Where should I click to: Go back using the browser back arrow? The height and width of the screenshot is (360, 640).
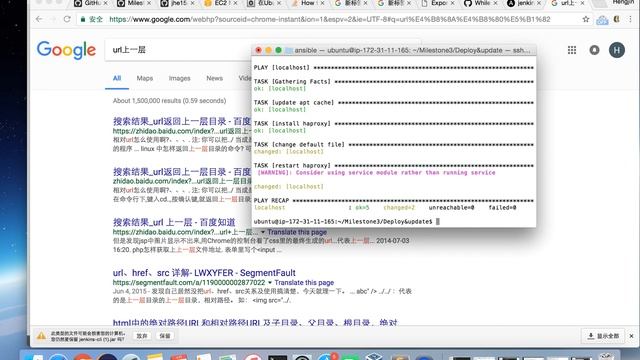(x=39, y=19)
